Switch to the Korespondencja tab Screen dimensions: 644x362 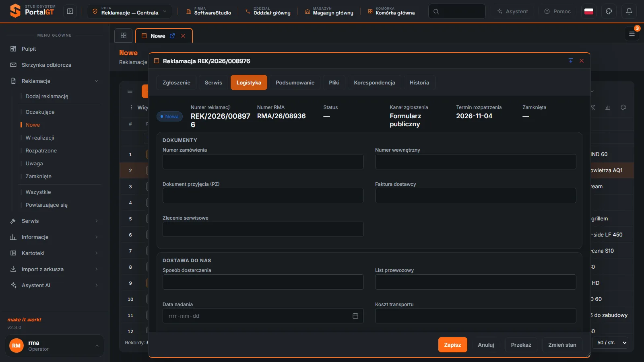pos(374,82)
